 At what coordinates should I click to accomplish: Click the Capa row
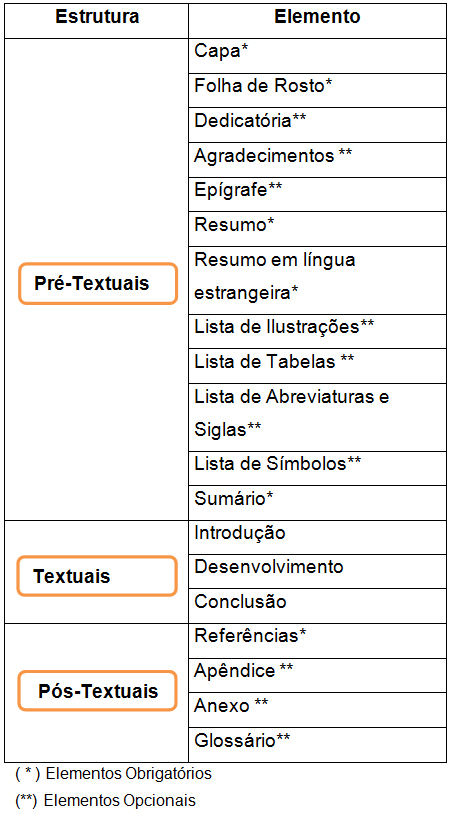(318, 56)
